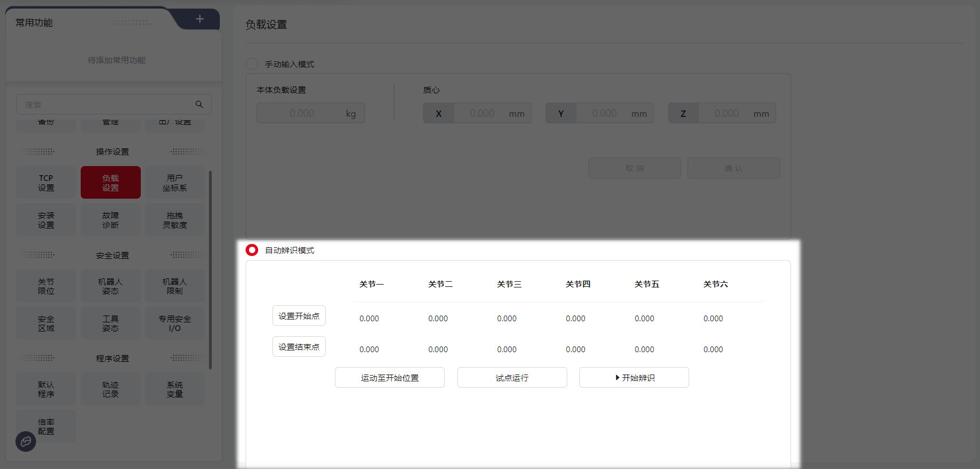Click the search magnifier icon

click(199, 104)
